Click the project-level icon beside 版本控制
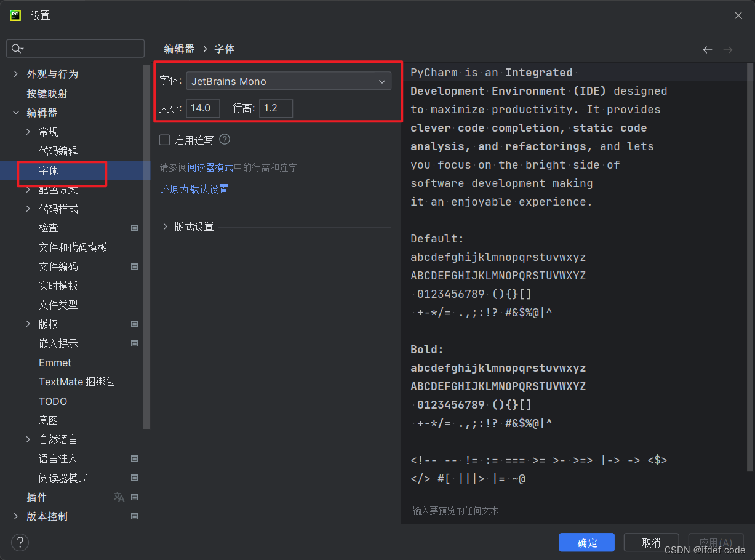This screenshot has width=755, height=560. point(134,516)
